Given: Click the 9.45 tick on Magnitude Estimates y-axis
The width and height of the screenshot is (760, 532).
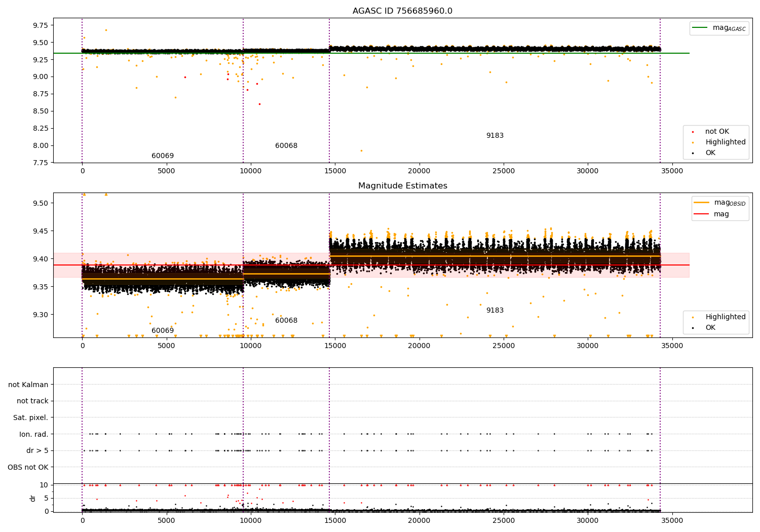Looking at the screenshot, I should (40, 231).
